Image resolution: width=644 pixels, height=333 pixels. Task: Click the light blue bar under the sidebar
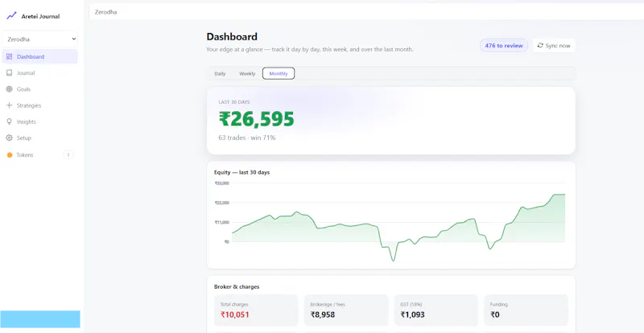(x=39, y=319)
